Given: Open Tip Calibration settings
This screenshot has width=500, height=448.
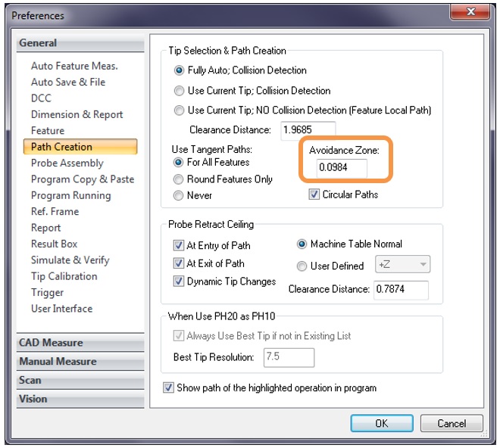Looking at the screenshot, I should point(64,276).
